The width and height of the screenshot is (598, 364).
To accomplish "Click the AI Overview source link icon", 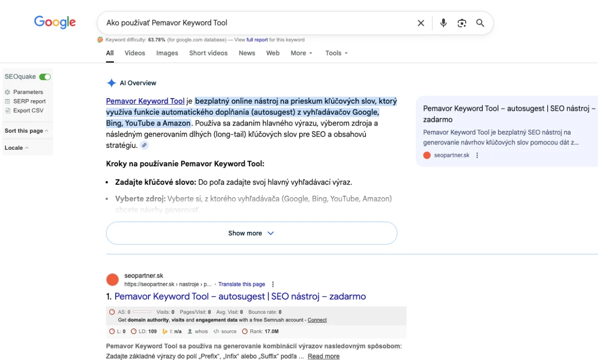I will coord(144,146).
